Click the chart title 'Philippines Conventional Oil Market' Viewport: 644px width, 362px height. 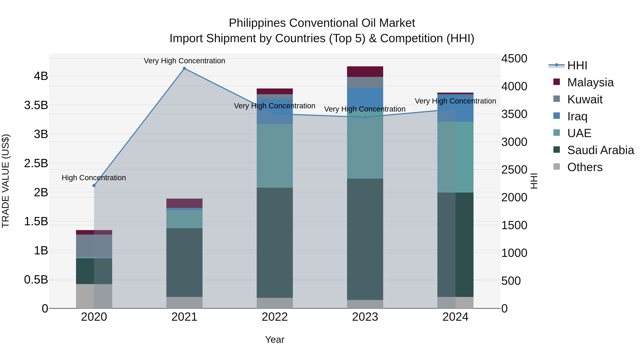click(x=322, y=23)
